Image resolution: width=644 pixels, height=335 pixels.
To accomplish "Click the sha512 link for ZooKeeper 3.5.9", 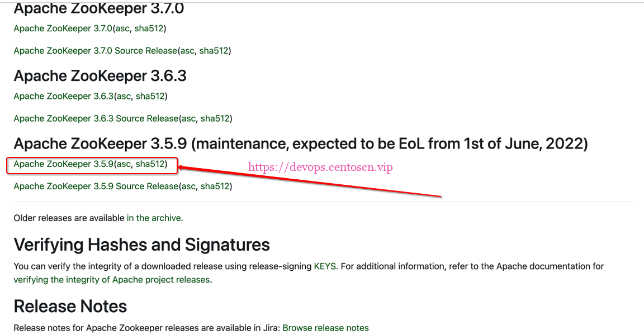I will [150, 164].
